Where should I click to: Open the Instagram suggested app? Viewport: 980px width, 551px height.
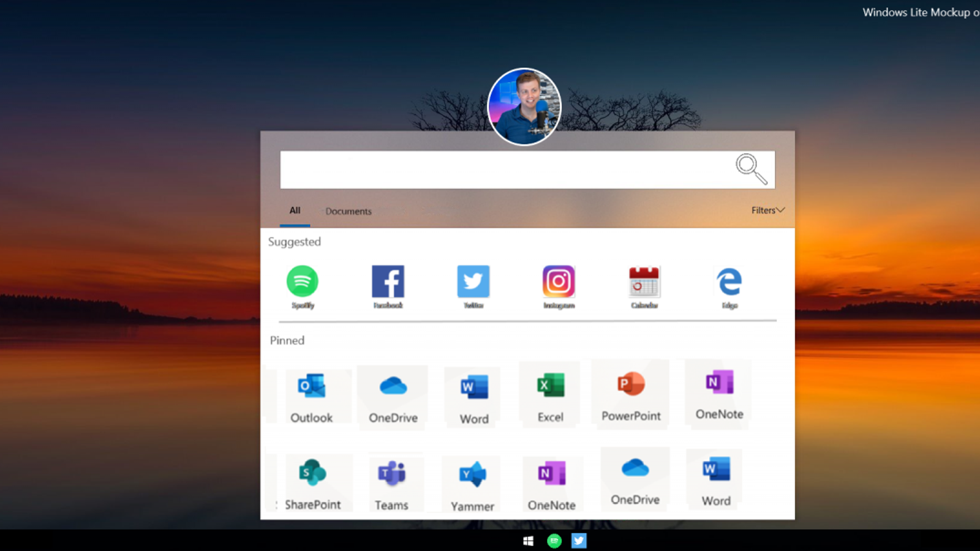coord(559,287)
